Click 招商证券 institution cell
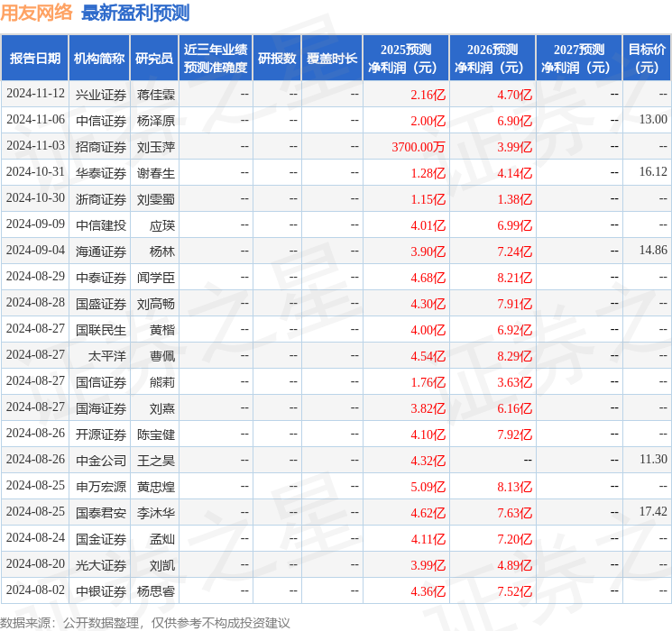This screenshot has width=672, height=631. point(101,147)
